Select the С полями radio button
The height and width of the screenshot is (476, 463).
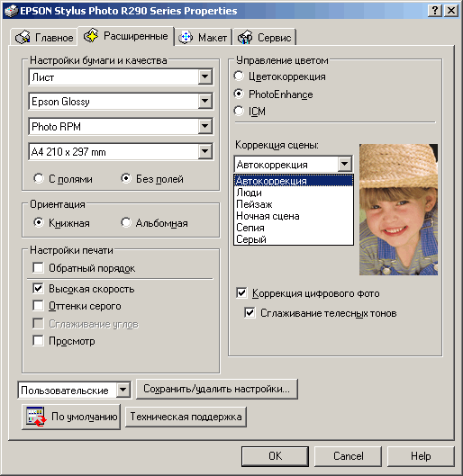click(x=39, y=178)
